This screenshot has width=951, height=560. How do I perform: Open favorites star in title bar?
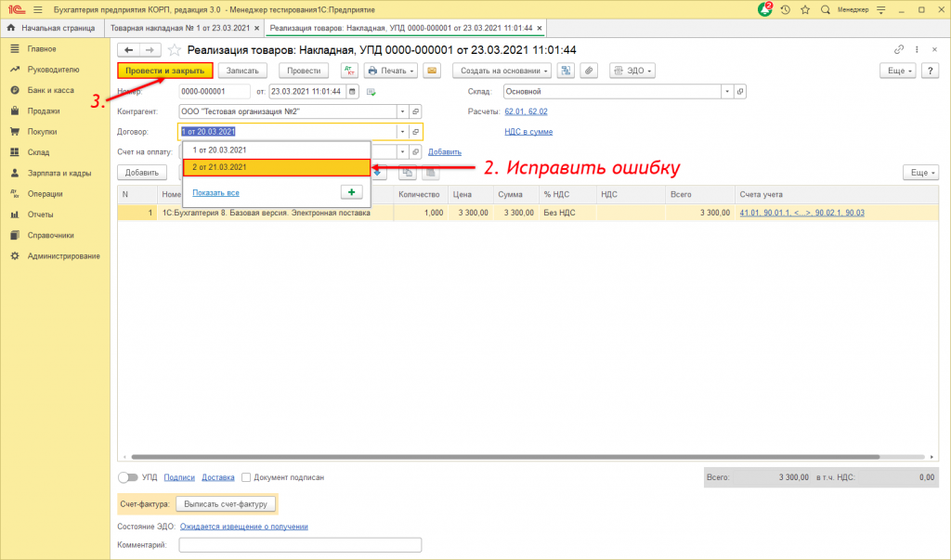(x=805, y=9)
